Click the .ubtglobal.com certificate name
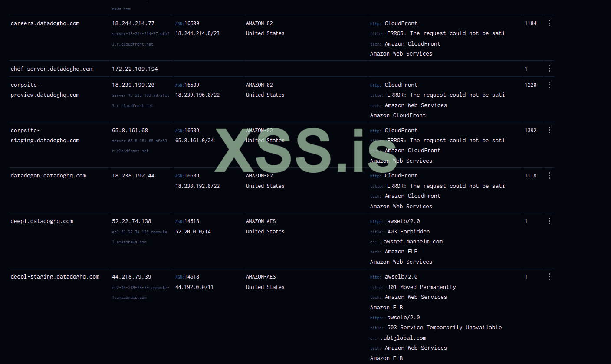Screen dimensions: 611x364 403,338
